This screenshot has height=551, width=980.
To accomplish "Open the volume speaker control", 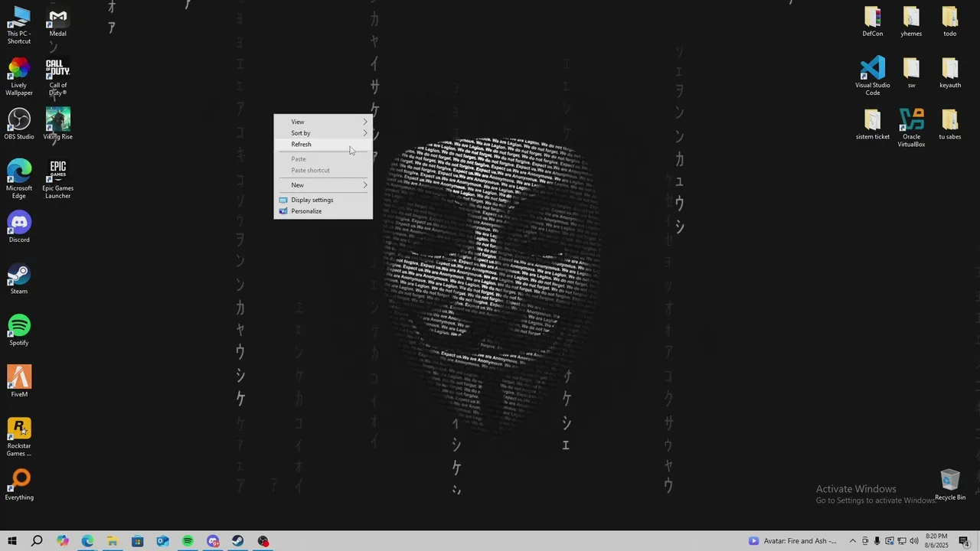I will click(913, 541).
